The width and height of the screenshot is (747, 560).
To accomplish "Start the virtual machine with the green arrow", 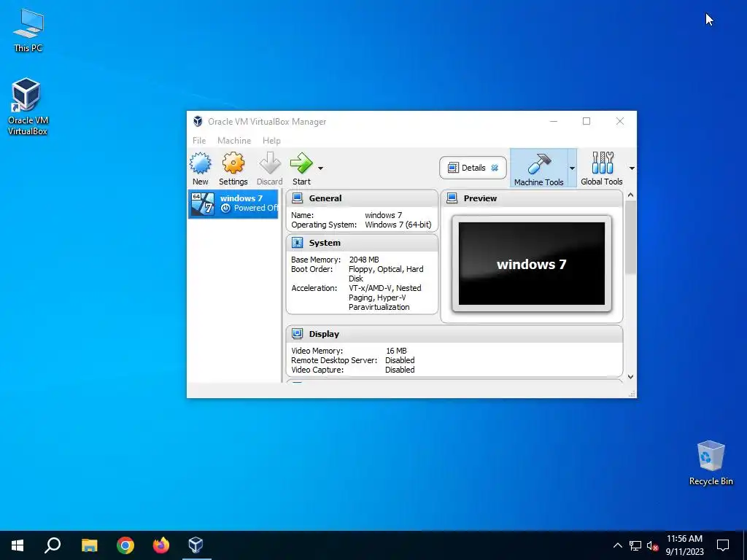I will click(301, 164).
